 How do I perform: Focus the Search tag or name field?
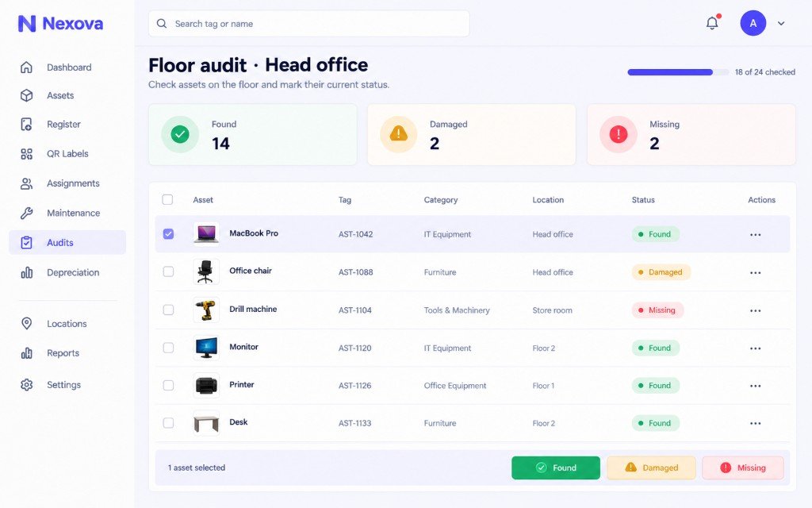click(308, 23)
